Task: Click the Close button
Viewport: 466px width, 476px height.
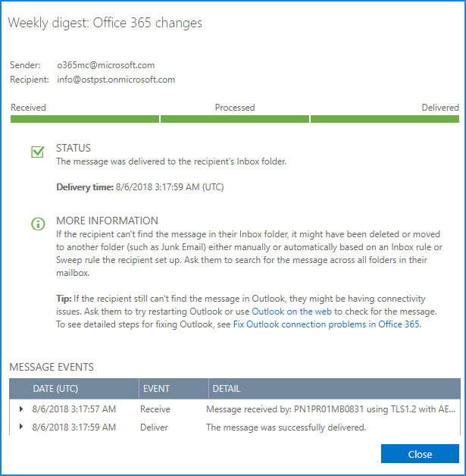Action: [x=420, y=454]
